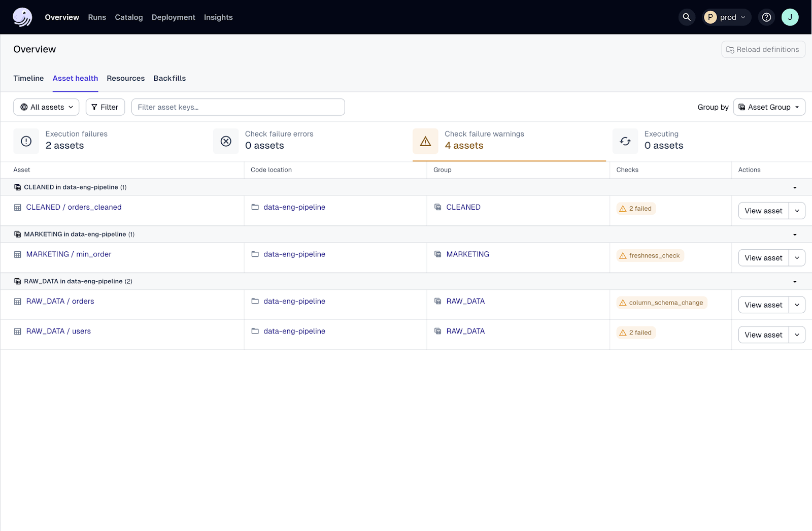
Task: Click the globe icon in All assets
Action: (x=24, y=107)
